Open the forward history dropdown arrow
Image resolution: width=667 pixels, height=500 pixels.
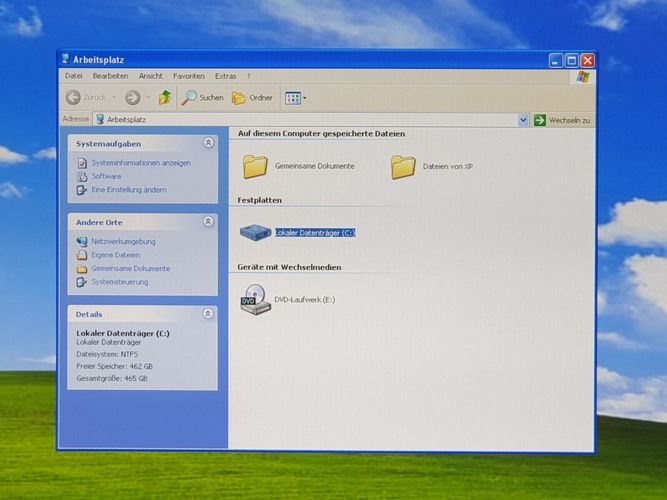click(x=148, y=97)
